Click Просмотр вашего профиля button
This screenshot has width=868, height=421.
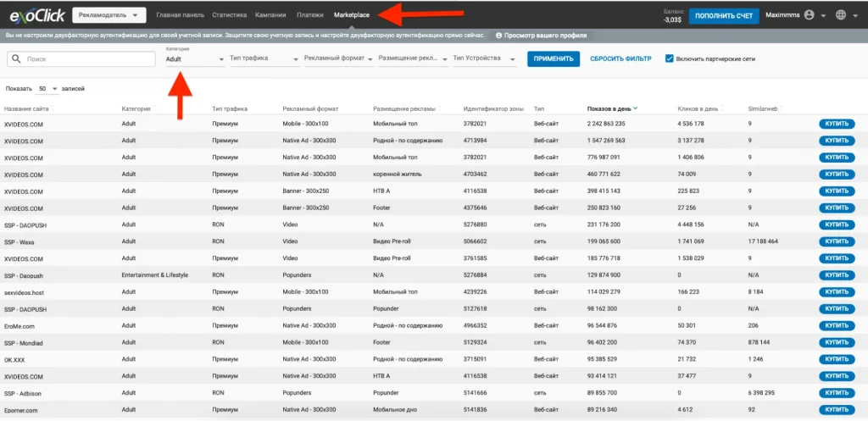tap(540, 36)
